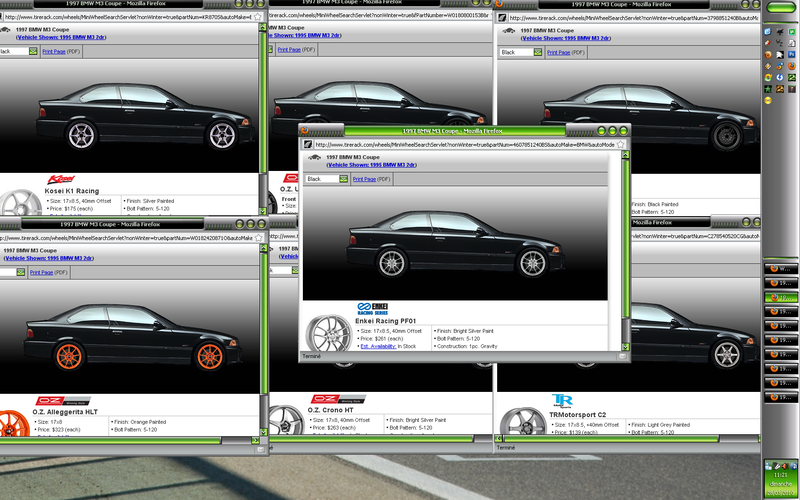Viewport: 800px width, 500px height.
Task: Click the white document quick launch icon
Action: [x=792, y=43]
